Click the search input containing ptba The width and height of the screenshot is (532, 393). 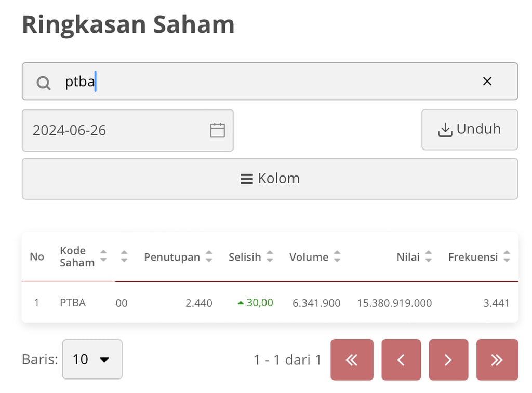click(x=208, y=81)
